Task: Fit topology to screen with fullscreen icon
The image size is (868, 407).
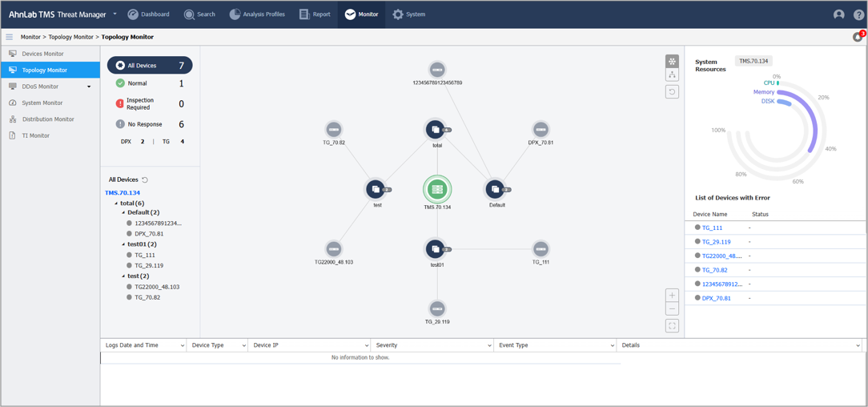Action: [x=672, y=325]
